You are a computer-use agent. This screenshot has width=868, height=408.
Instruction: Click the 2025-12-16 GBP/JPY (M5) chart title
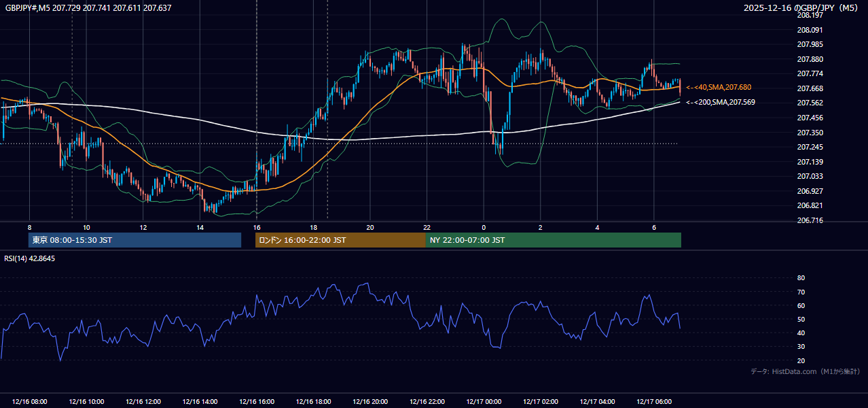pos(802,8)
